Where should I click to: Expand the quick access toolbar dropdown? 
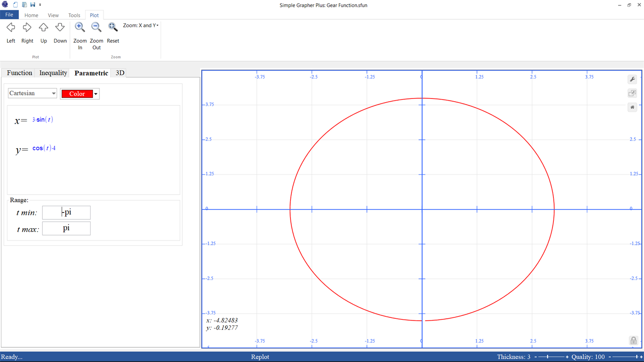coord(40,5)
